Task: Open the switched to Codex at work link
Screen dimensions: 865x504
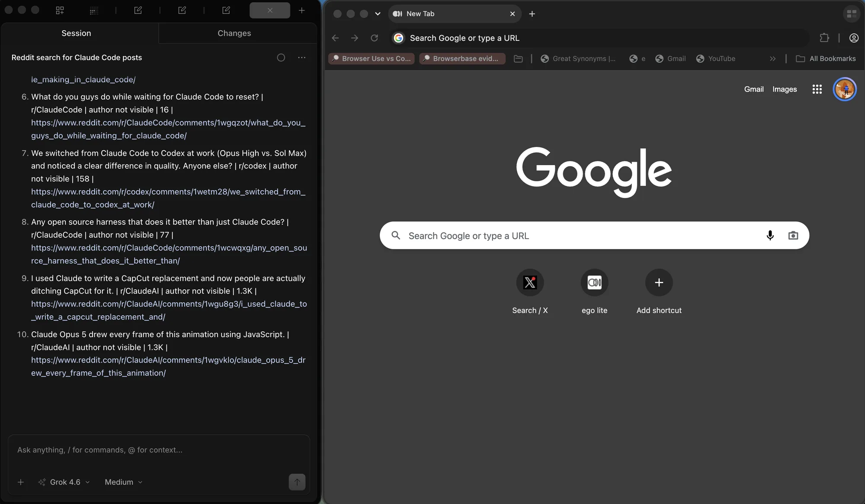Action: click(x=168, y=198)
